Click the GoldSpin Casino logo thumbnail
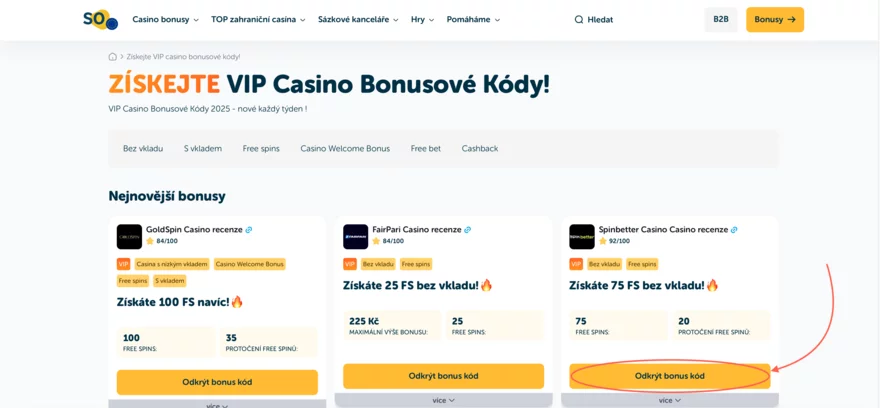 (x=129, y=236)
